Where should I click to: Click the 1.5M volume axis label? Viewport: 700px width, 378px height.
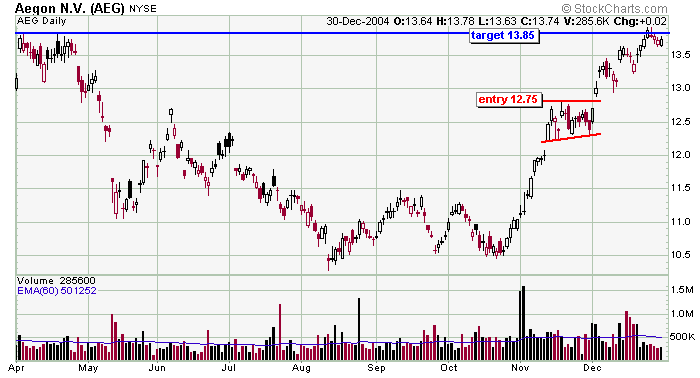682,290
